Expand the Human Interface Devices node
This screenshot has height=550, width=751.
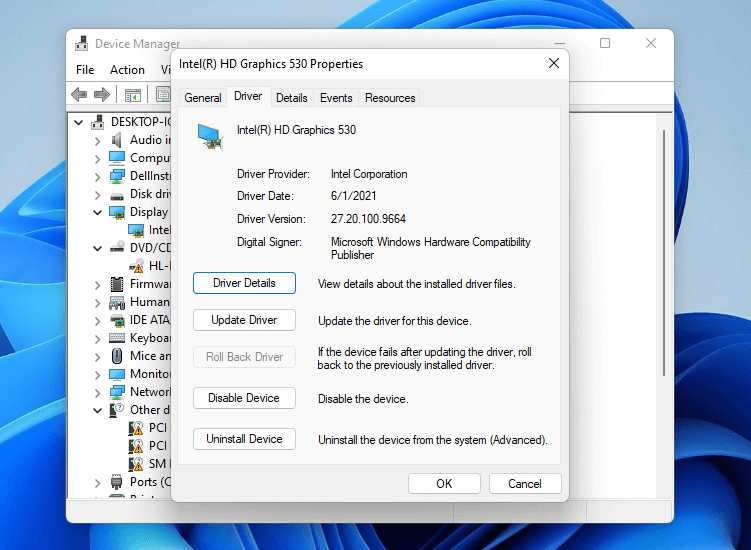(x=97, y=303)
